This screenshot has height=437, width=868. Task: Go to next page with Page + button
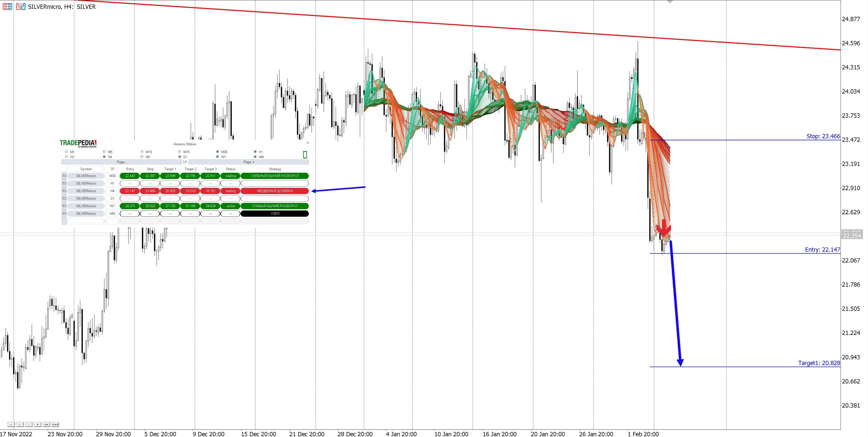(249, 162)
